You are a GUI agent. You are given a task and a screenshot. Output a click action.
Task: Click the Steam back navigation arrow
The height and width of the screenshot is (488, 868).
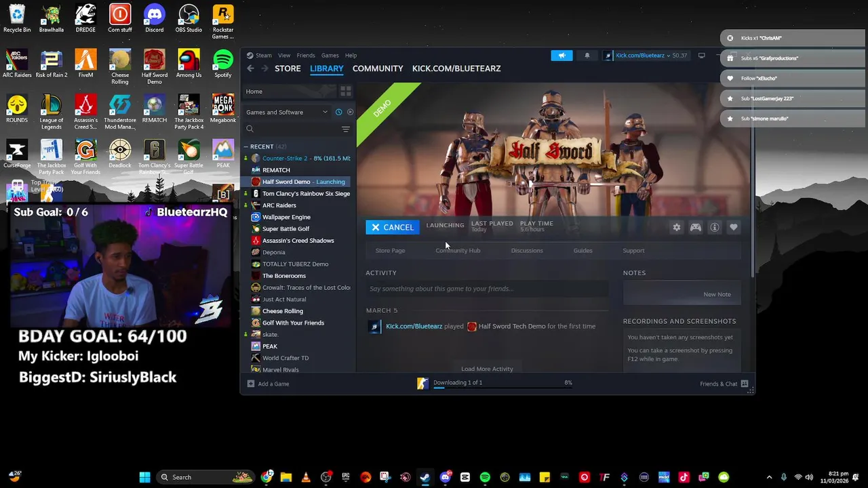pos(250,68)
